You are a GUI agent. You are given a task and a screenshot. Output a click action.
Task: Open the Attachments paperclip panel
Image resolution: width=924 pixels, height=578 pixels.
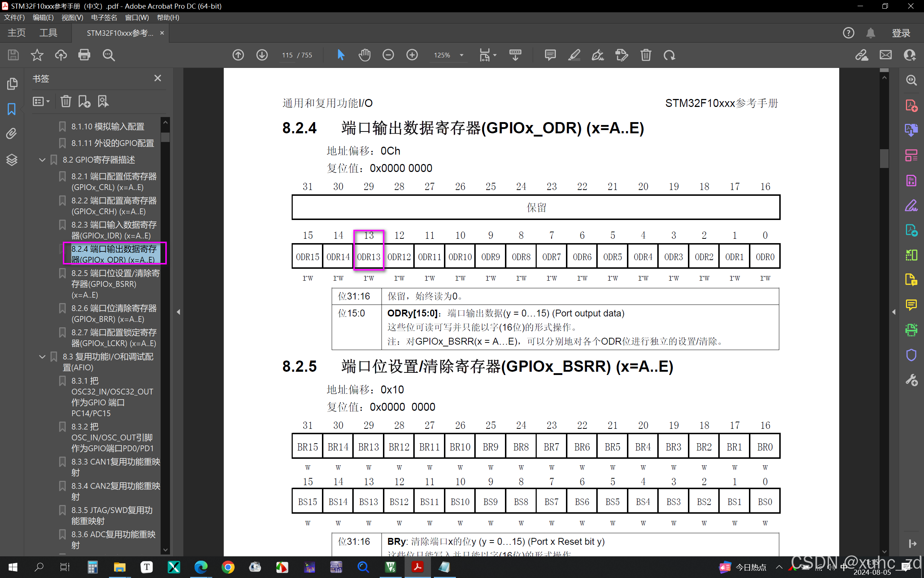[12, 134]
